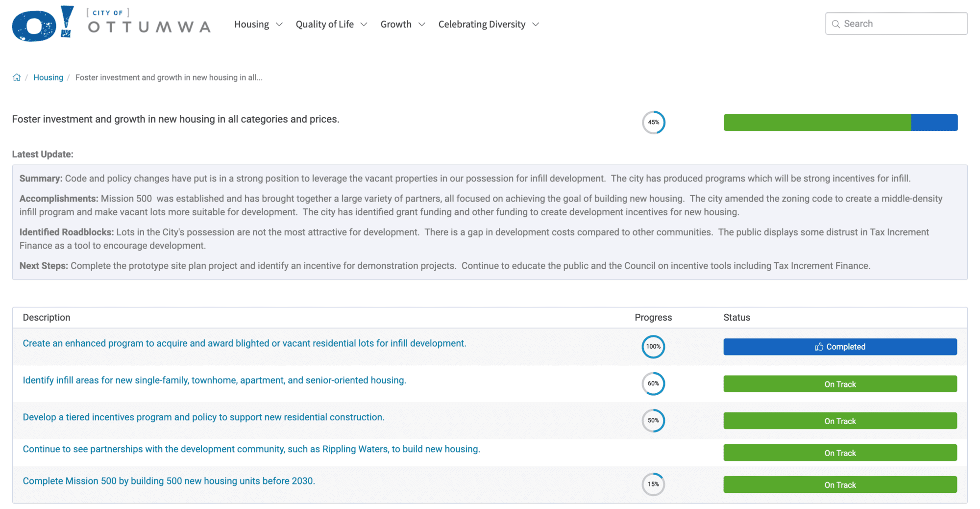Image resolution: width=980 pixels, height=509 pixels.
Task: Open the Growth menu
Action: click(x=396, y=25)
